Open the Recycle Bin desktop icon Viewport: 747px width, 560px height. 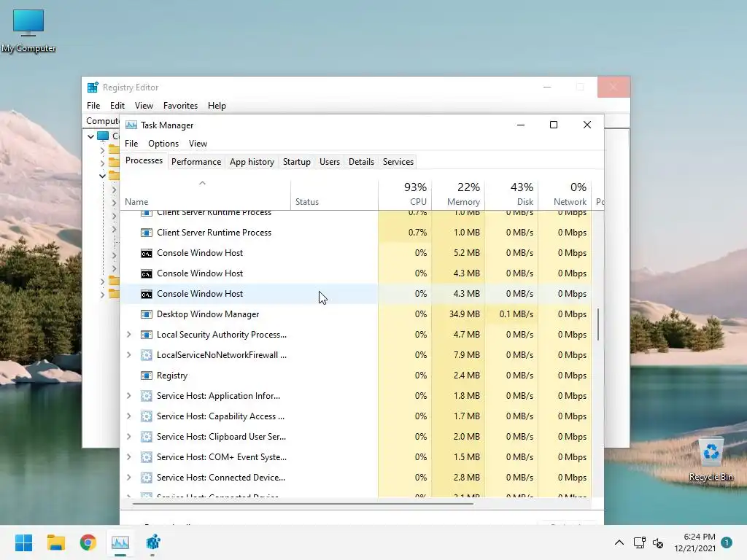click(x=711, y=459)
